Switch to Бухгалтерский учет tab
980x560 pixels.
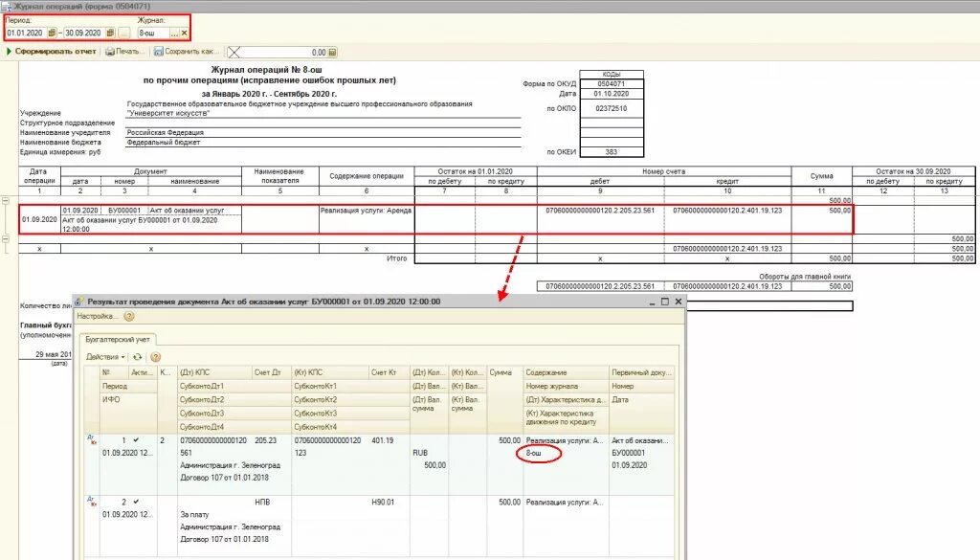pyautogui.click(x=118, y=340)
